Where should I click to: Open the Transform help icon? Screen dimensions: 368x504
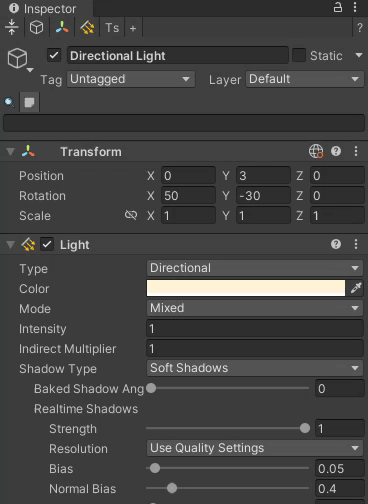point(336,152)
